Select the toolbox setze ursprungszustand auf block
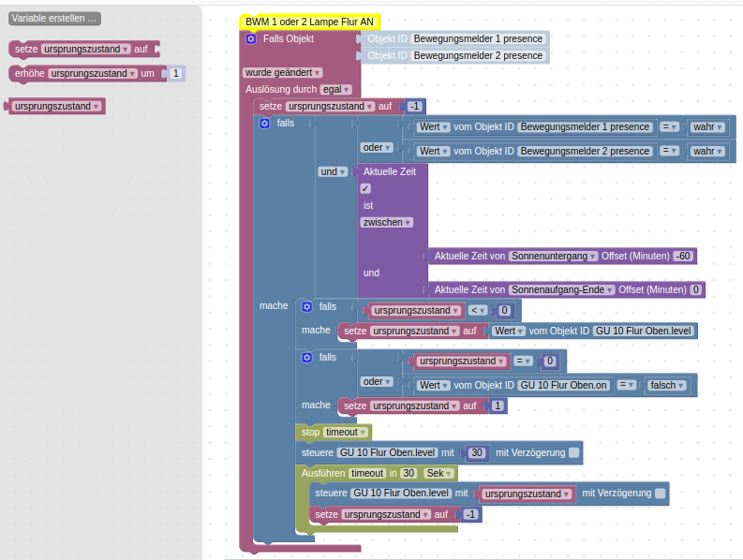Screen dimensions: 743x560 (83, 50)
